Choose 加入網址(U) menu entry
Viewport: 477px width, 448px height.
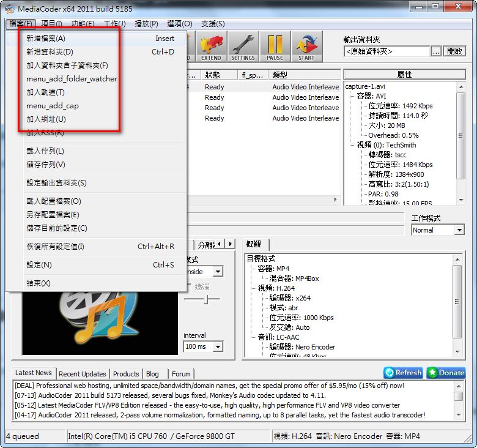96,119
